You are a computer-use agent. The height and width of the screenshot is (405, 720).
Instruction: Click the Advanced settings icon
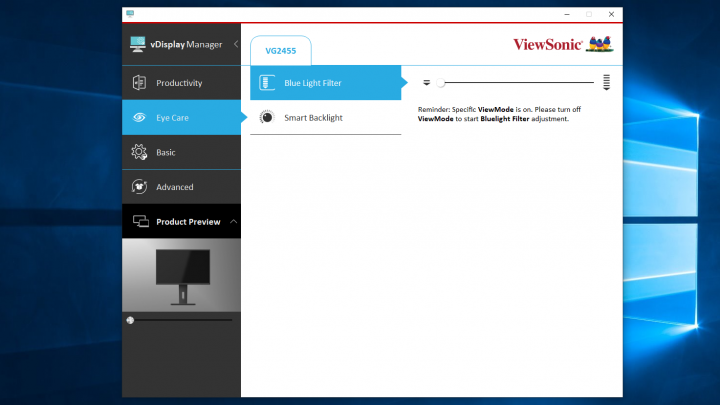click(x=139, y=187)
